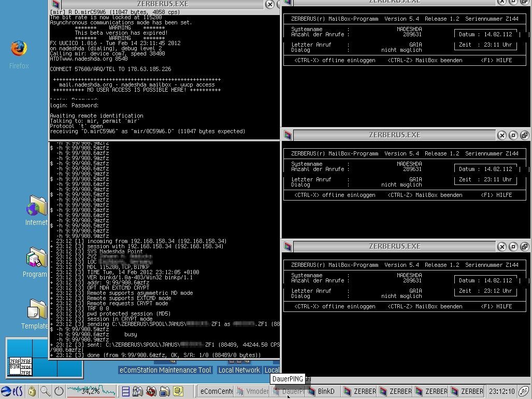Open system menu icon of ZERBERUS window showing 23:12 Uhr

tap(287, 247)
